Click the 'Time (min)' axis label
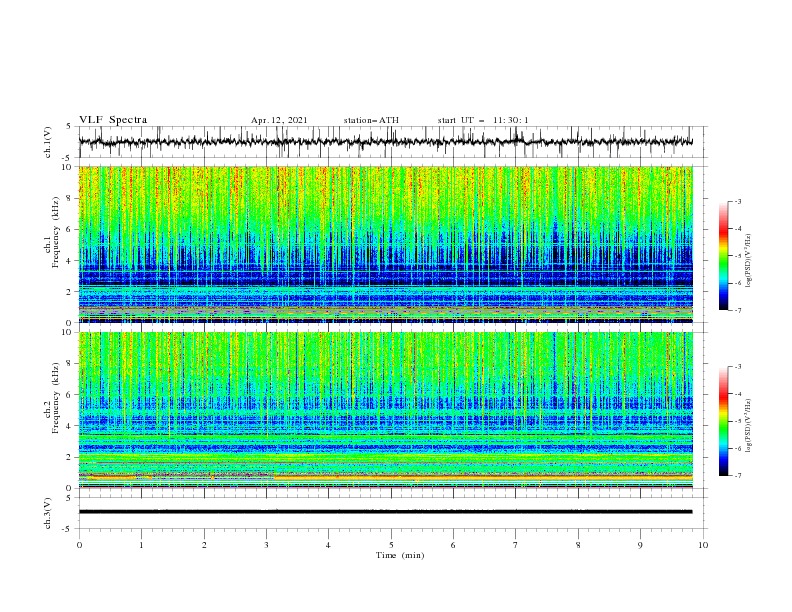792x612 pixels. [x=400, y=555]
